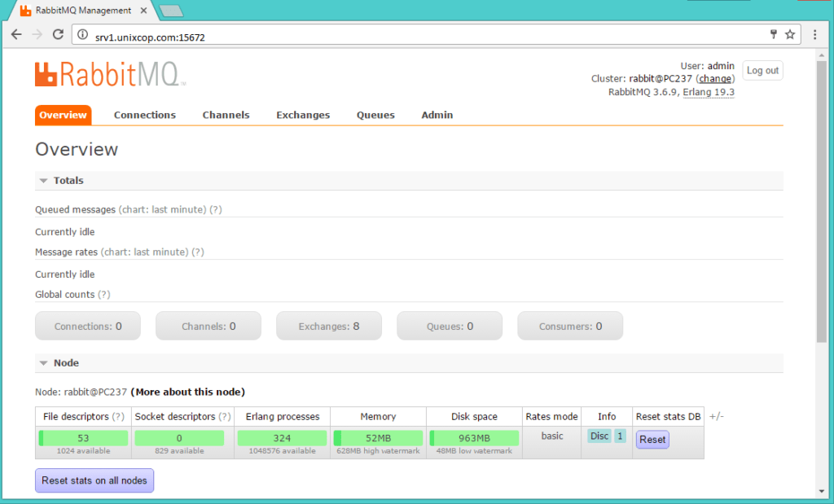Viewport: 834px width, 504px height.
Task: Close the RabbitMQ Management browser tab
Action: click(143, 10)
